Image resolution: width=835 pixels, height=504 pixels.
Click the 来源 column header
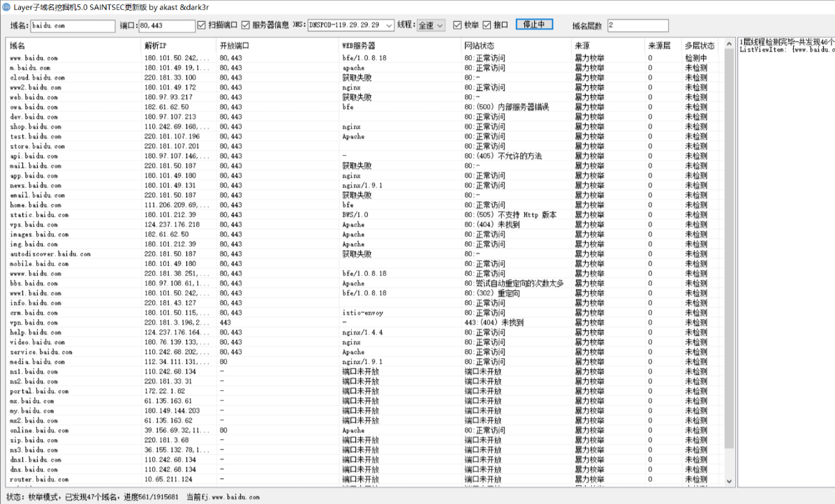click(606, 45)
